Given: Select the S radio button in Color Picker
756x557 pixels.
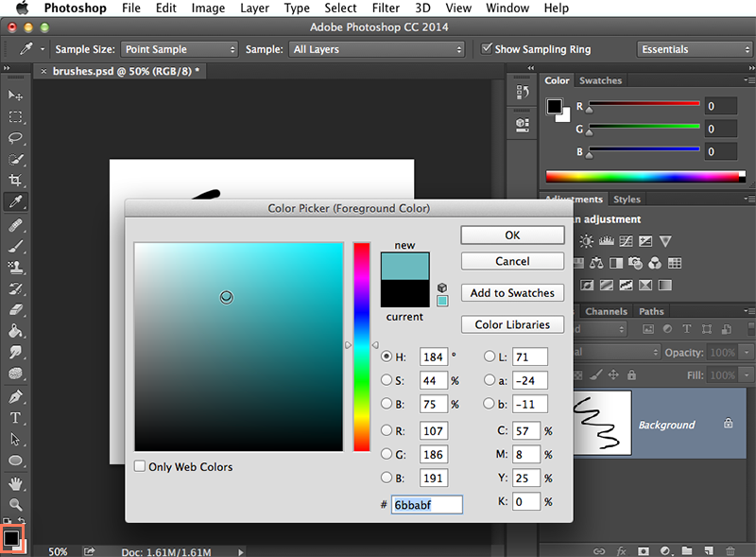Looking at the screenshot, I should point(387,381).
